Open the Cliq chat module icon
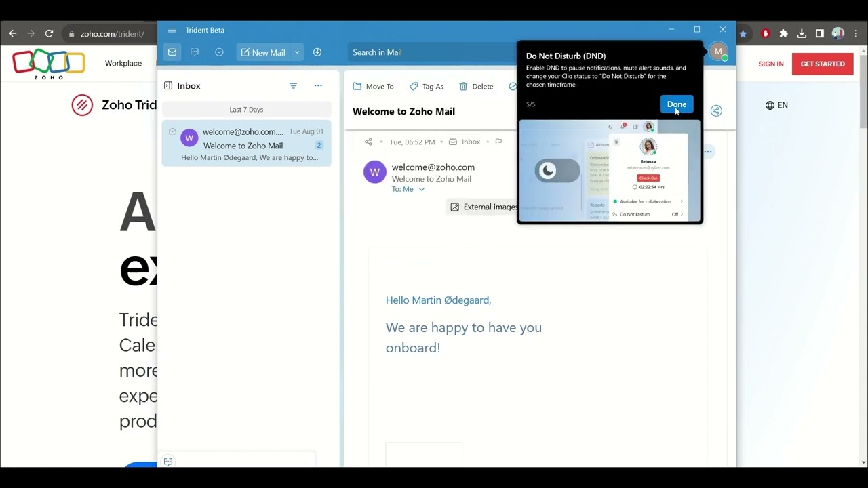 [195, 52]
